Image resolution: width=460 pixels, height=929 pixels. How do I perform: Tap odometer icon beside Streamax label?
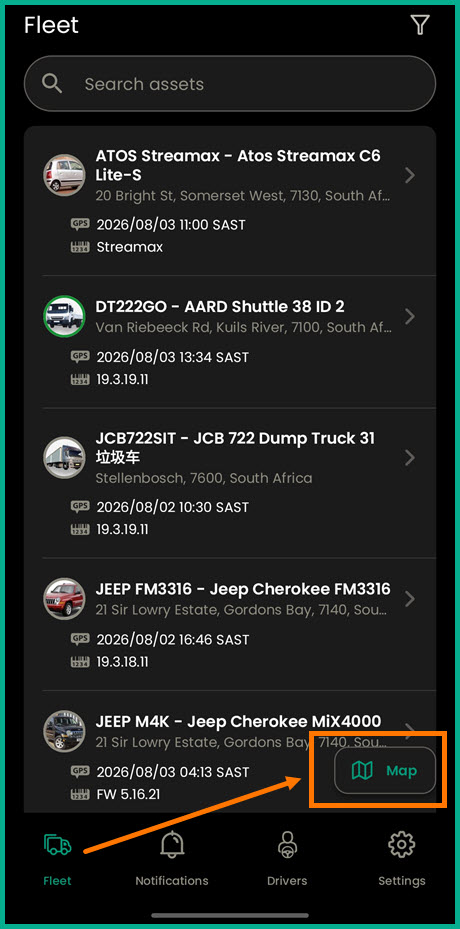pyautogui.click(x=80, y=246)
